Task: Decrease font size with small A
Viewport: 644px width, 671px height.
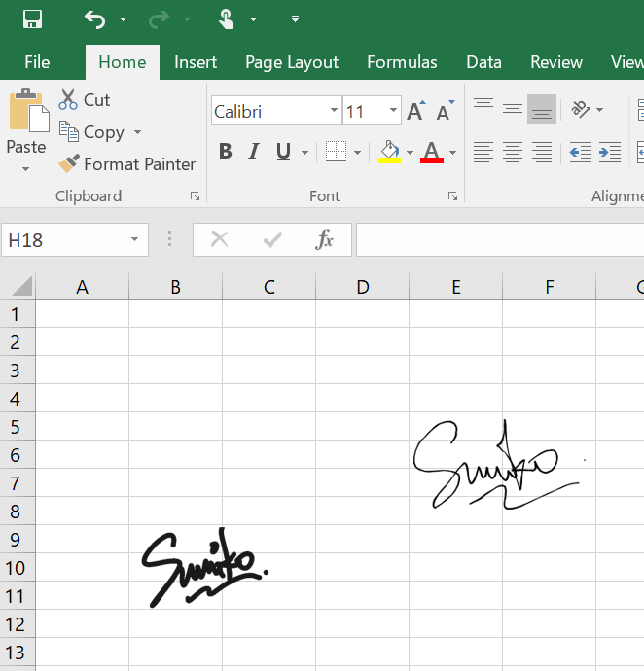Action: (446, 111)
